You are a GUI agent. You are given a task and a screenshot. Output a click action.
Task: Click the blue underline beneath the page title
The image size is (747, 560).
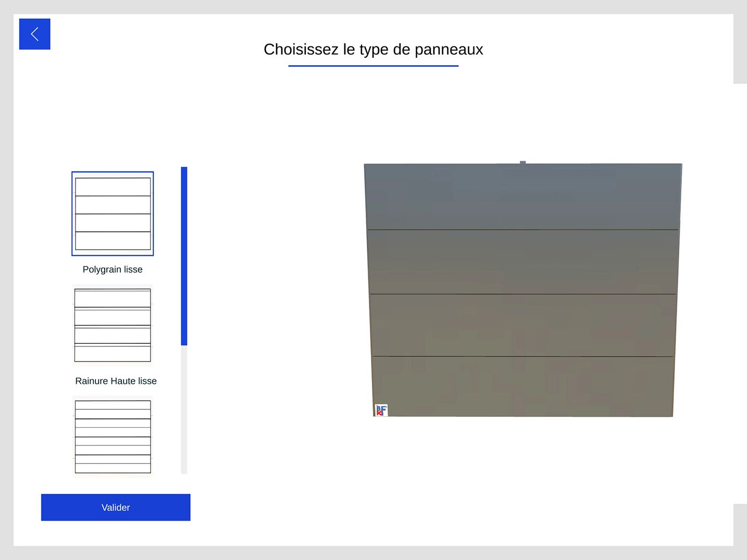coord(373,66)
